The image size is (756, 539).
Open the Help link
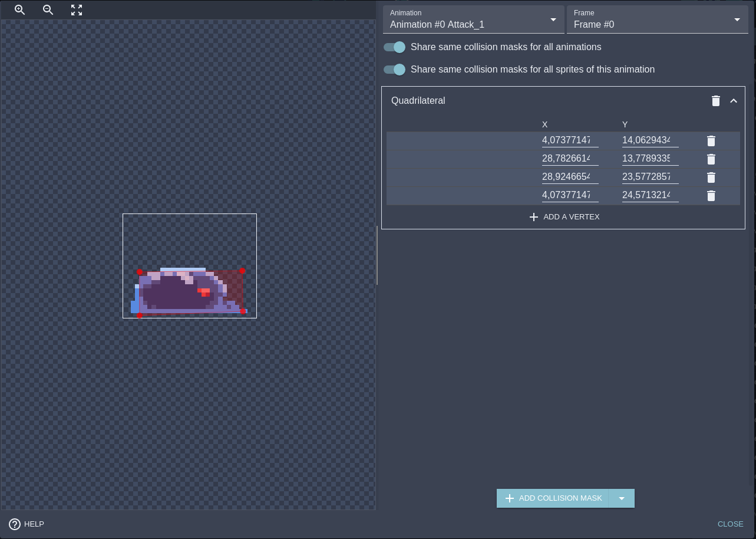click(x=27, y=524)
